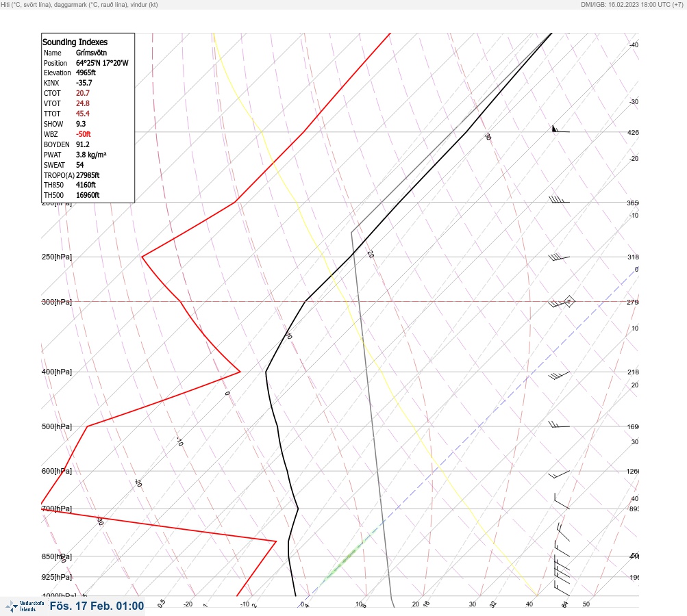
Task: Click the Elevation value 4965ft
Action: [x=86, y=73]
